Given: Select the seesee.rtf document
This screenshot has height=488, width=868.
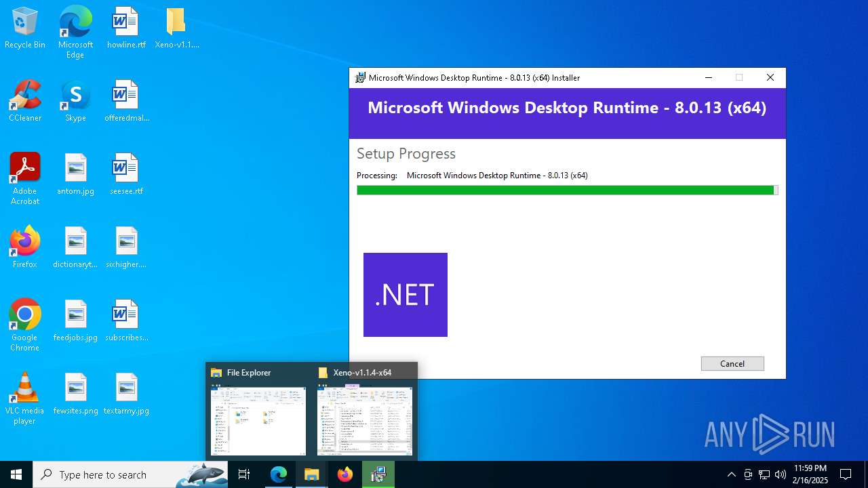Looking at the screenshot, I should pyautogui.click(x=126, y=175).
